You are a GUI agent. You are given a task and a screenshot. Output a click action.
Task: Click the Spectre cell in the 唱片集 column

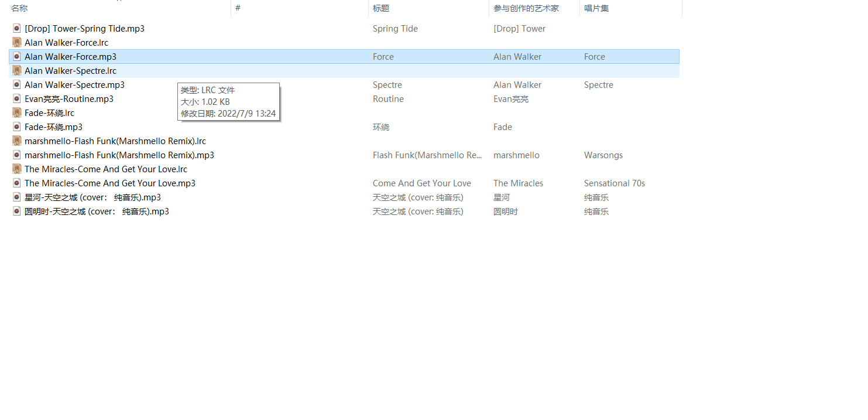point(599,84)
